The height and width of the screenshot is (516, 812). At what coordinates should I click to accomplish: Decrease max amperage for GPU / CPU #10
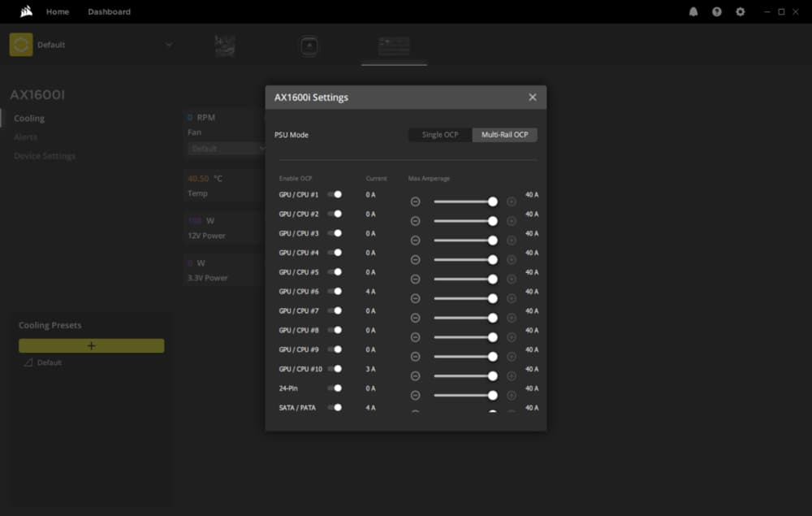[415, 376]
